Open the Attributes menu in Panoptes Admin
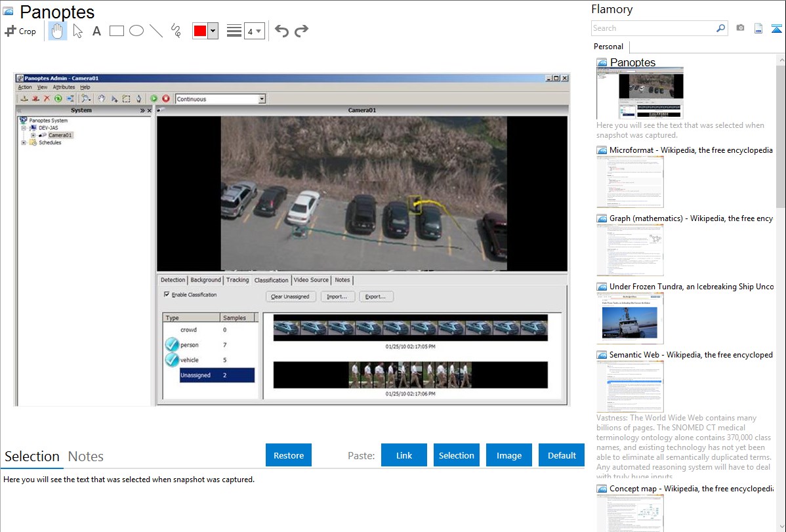Viewport: 786px width, 532px height. pyautogui.click(x=64, y=87)
